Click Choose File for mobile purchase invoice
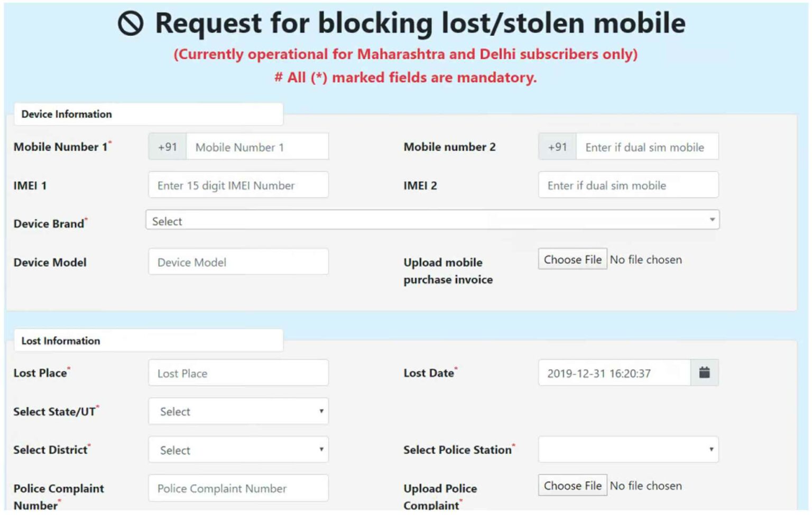 coord(572,260)
